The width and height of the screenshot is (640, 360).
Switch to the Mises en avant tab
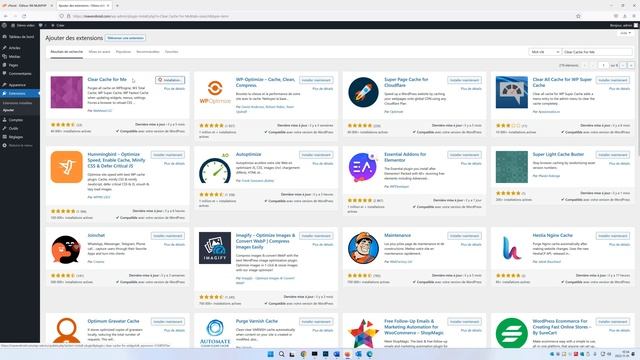coord(99,52)
